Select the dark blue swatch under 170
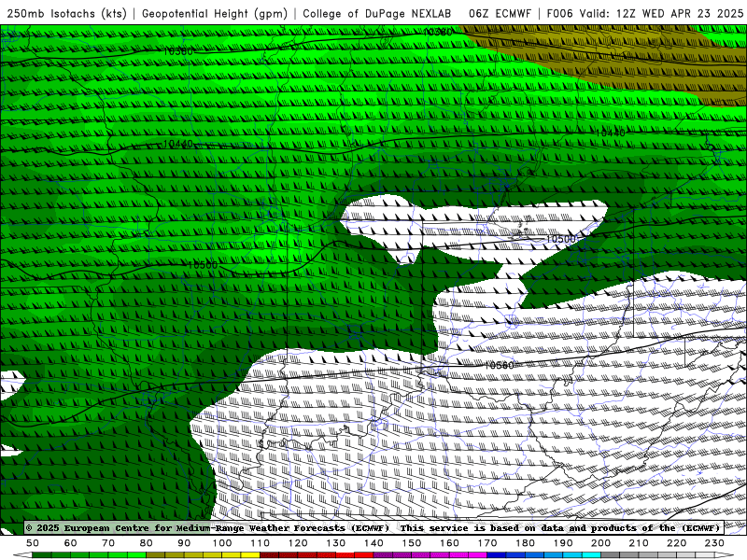 pos(497,555)
